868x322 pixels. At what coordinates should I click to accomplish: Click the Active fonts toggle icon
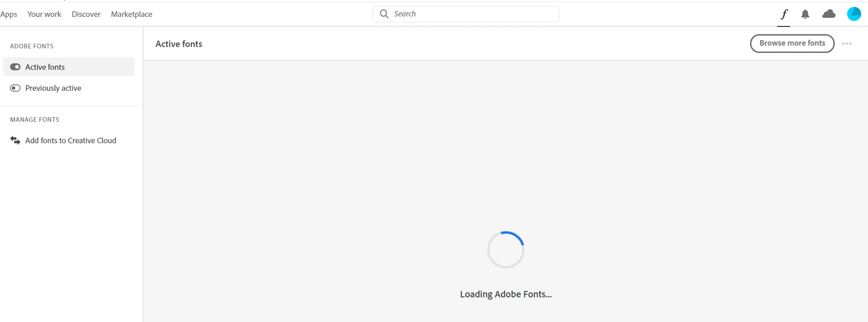click(x=15, y=67)
